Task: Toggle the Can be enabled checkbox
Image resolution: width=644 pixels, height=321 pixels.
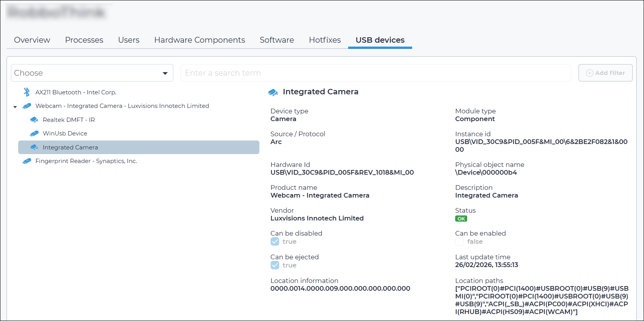Action: pyautogui.click(x=459, y=241)
